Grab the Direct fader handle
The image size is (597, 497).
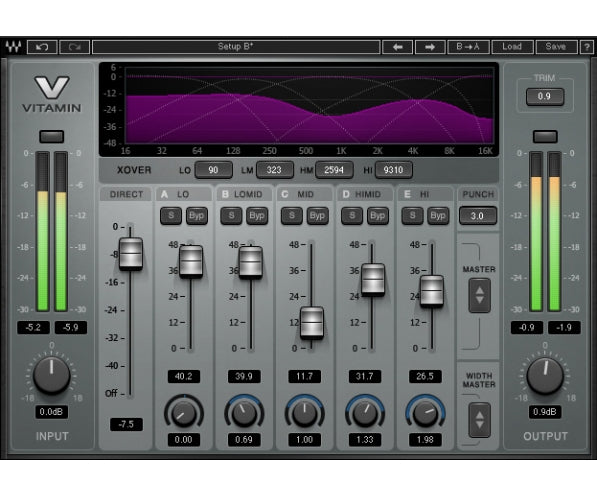131,254
